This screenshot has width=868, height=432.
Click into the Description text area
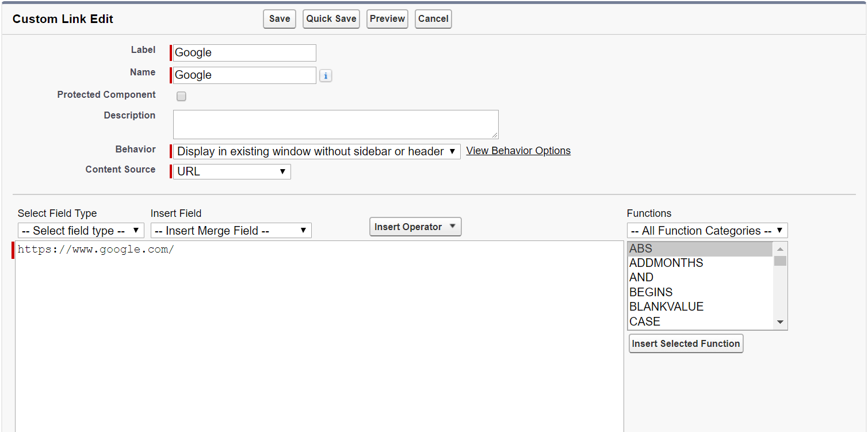coord(335,124)
